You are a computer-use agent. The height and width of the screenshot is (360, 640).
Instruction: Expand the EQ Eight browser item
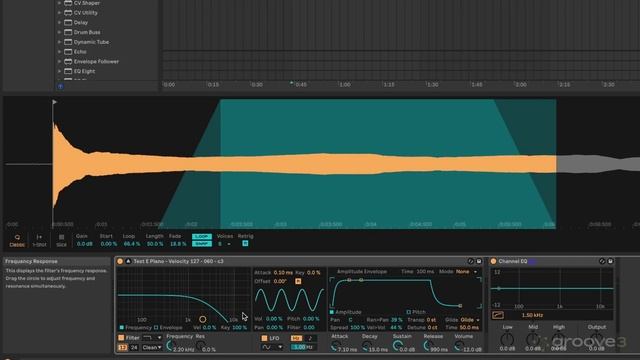coord(59,71)
